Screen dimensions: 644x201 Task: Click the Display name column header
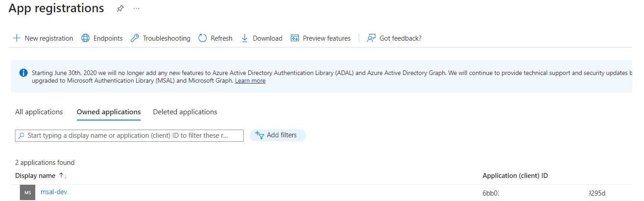pos(35,176)
